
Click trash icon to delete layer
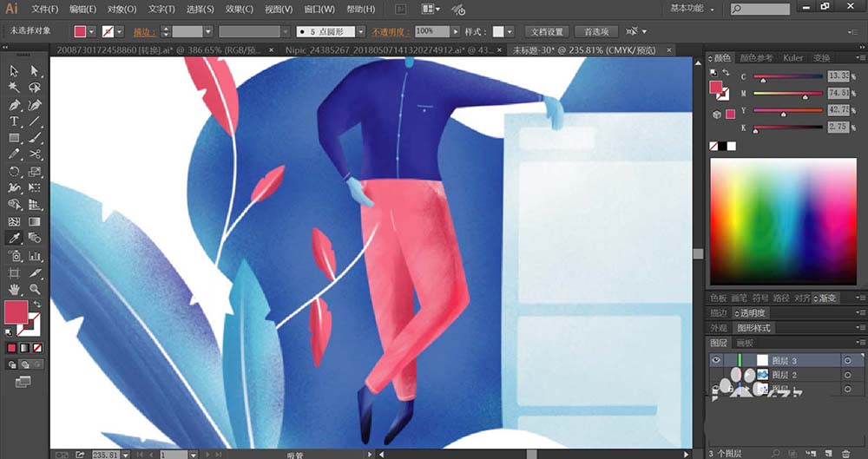pyautogui.click(x=845, y=453)
